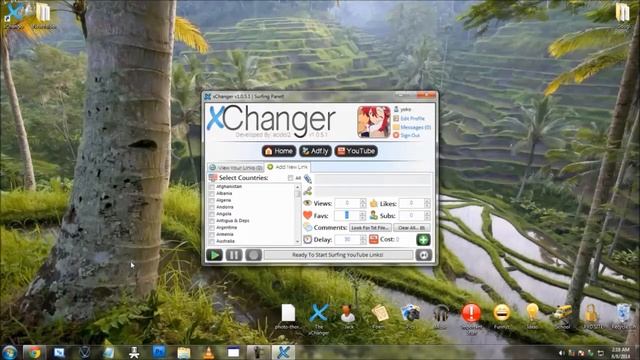The width and height of the screenshot is (640, 360).
Task: Click the link URL input field
Action: point(372,179)
